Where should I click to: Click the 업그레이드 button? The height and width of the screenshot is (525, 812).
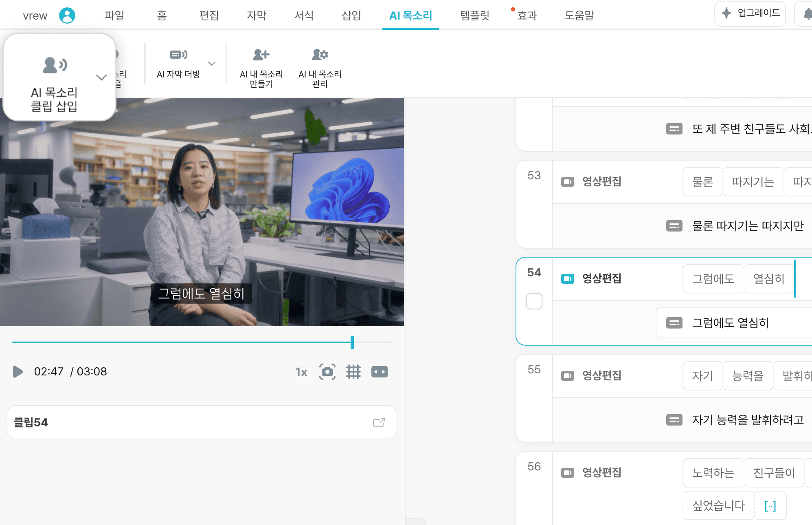coord(750,13)
